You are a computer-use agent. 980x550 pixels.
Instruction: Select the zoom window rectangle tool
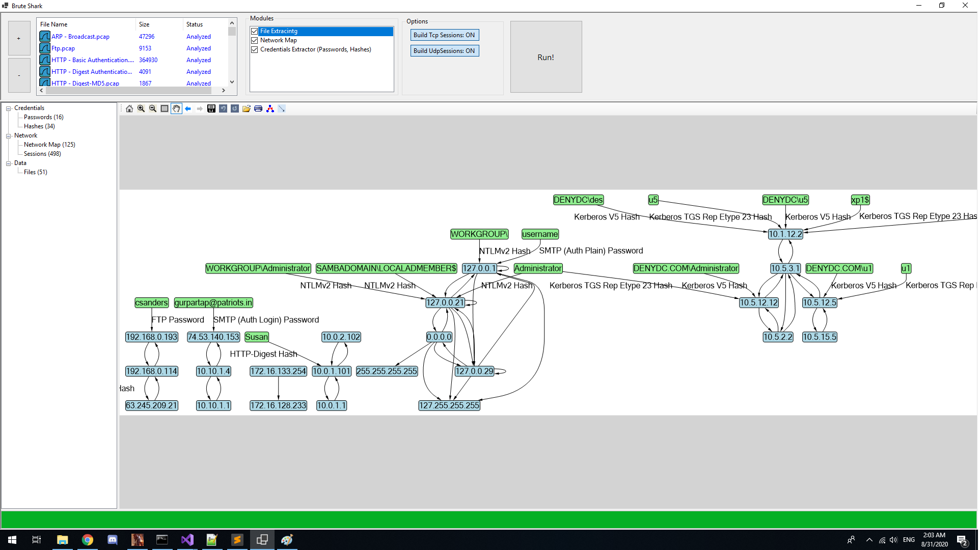(x=165, y=108)
